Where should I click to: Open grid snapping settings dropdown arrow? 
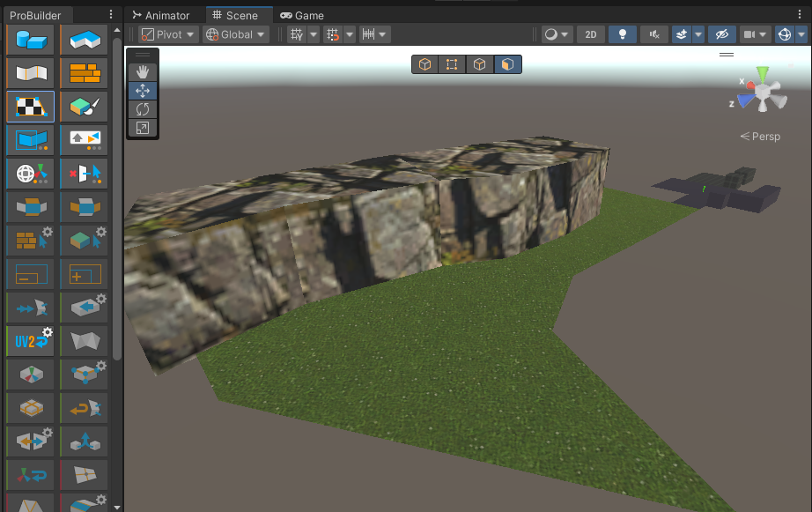point(350,34)
